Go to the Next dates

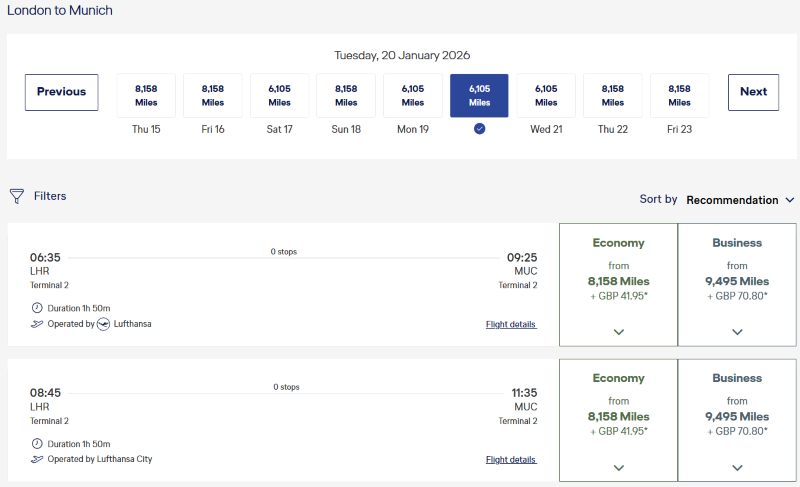(x=753, y=92)
